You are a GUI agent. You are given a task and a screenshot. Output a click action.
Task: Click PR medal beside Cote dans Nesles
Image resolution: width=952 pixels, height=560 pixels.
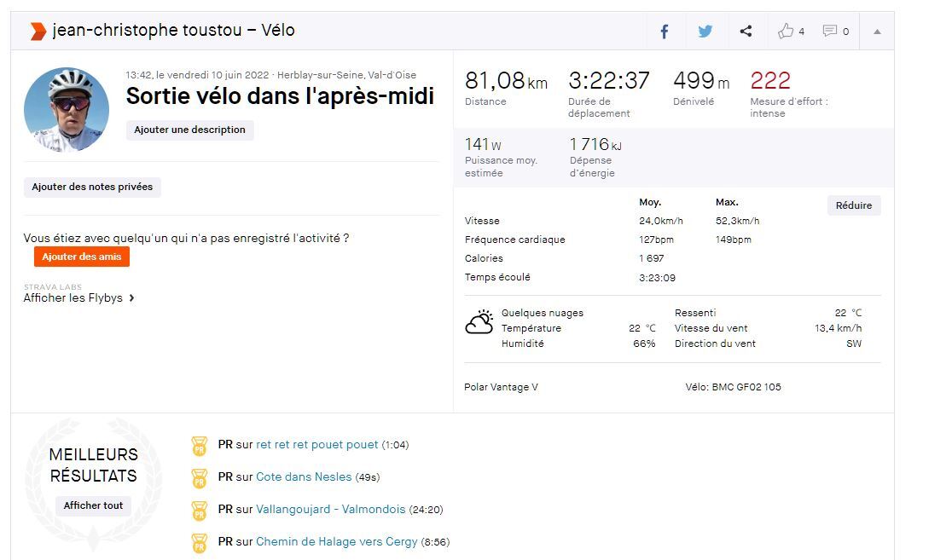[200, 477]
